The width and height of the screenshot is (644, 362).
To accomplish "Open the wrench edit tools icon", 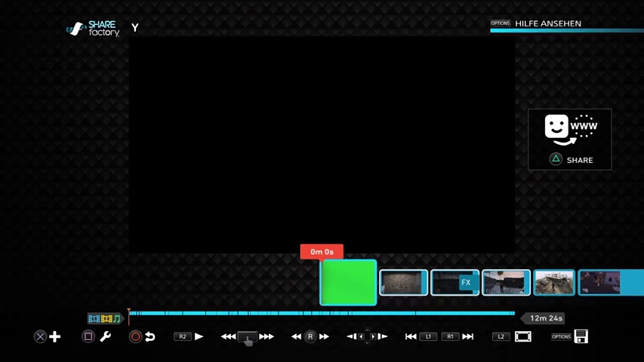I will click(105, 336).
